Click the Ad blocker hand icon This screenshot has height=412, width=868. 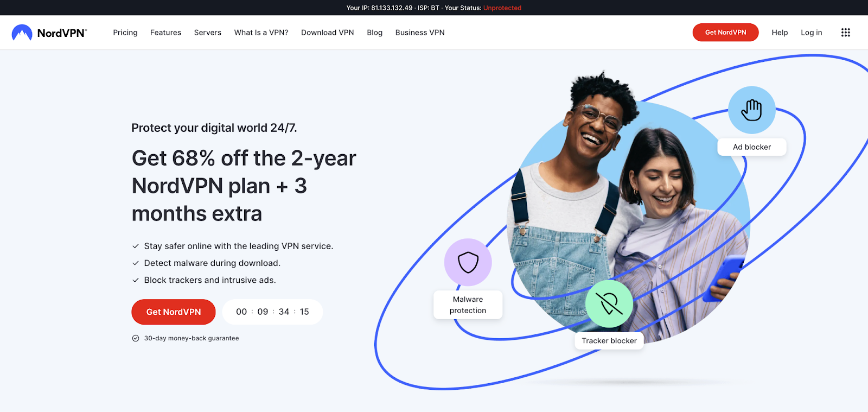click(752, 110)
